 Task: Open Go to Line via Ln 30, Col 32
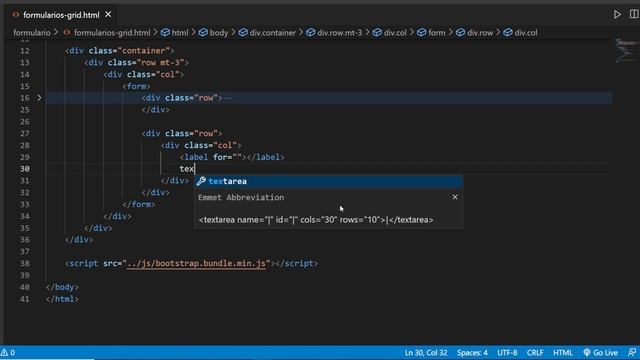coord(426,353)
